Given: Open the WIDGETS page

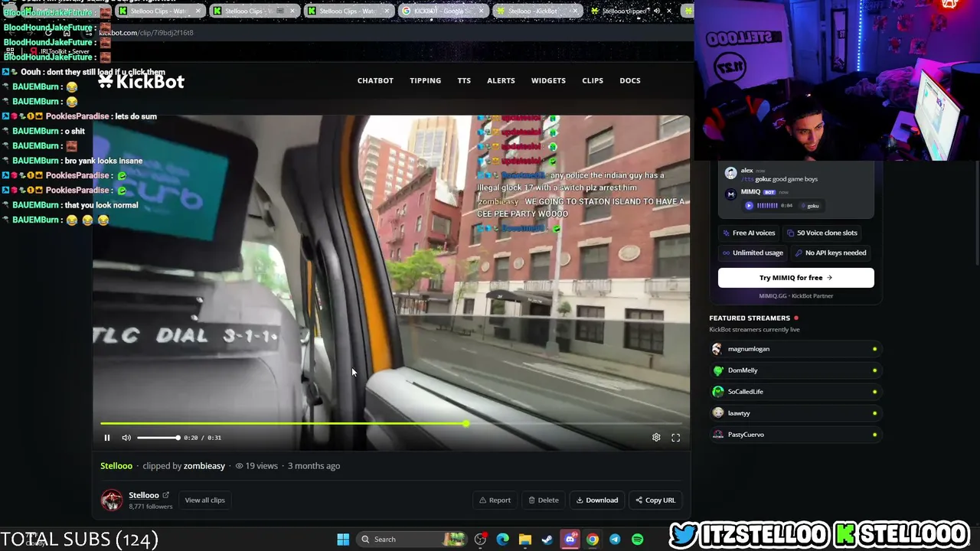Looking at the screenshot, I should (548, 80).
